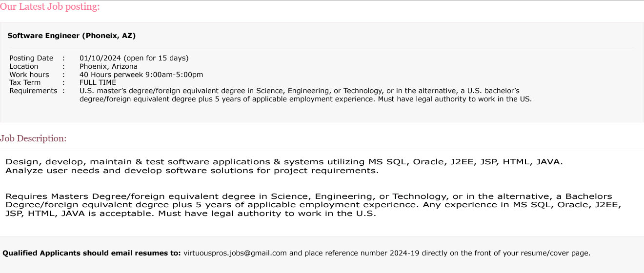This screenshot has height=273, width=644.
Task: Click the Work hours label
Action: (x=29, y=75)
